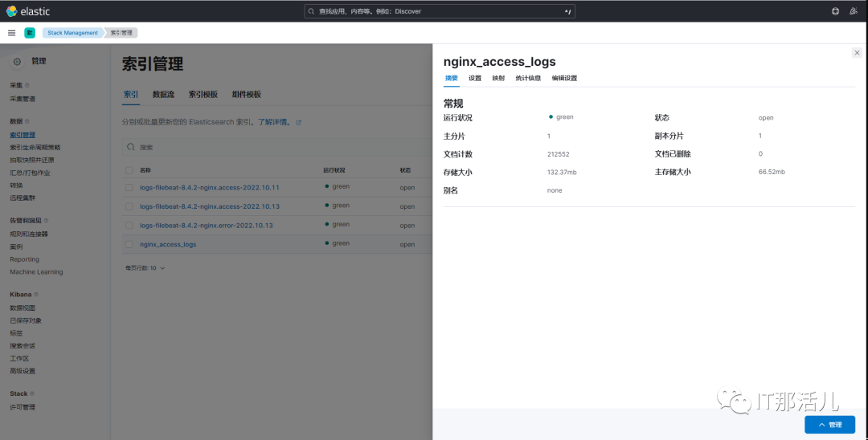The image size is (868, 440).
Task: Check the logs-filebeat nginx.access-2022.10.11 row
Action: point(129,187)
